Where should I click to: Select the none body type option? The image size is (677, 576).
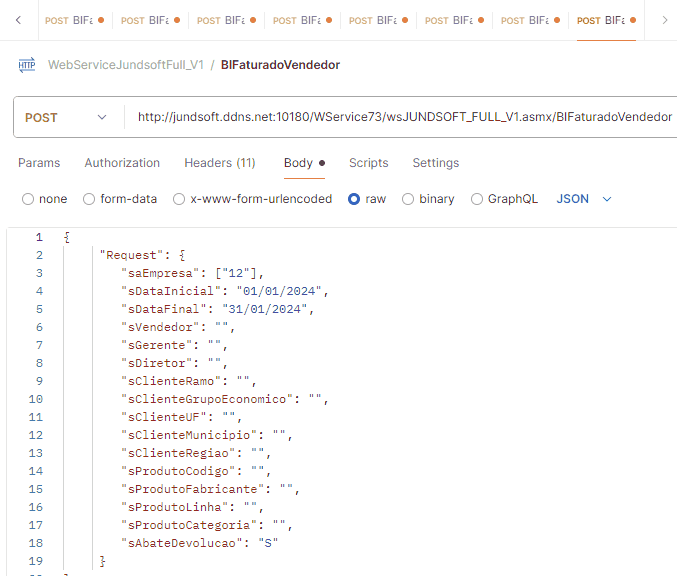pyautogui.click(x=28, y=199)
